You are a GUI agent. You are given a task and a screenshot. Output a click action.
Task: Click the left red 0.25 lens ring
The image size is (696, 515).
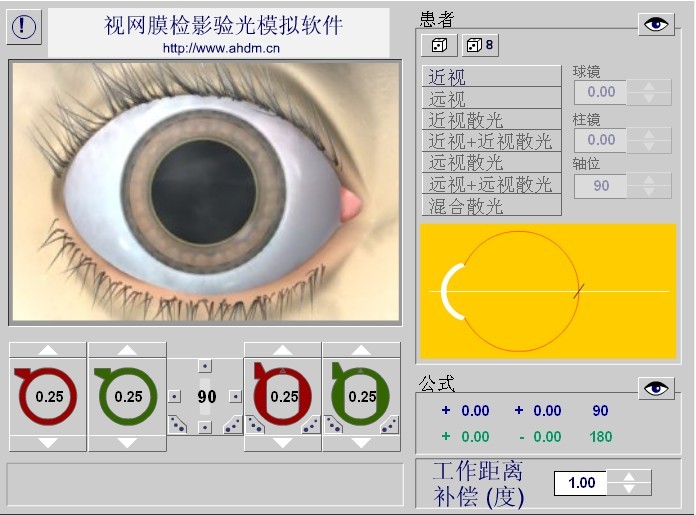pos(48,396)
